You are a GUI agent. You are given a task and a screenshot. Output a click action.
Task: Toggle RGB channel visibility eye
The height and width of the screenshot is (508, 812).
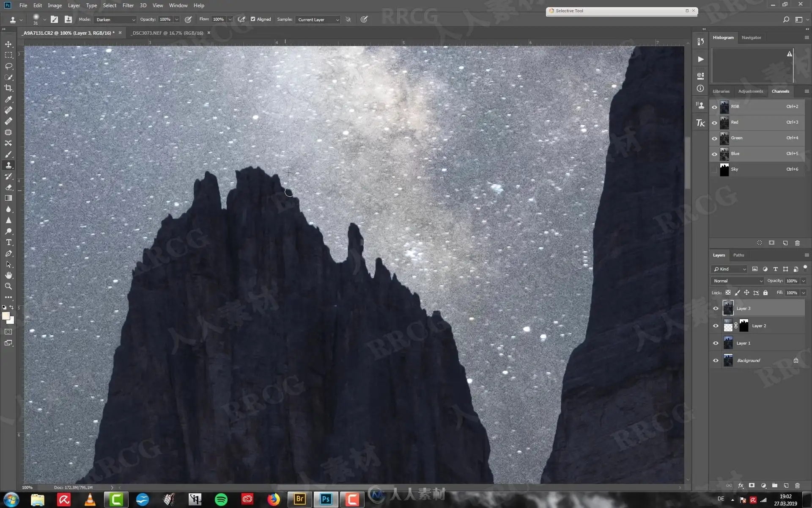(x=714, y=107)
